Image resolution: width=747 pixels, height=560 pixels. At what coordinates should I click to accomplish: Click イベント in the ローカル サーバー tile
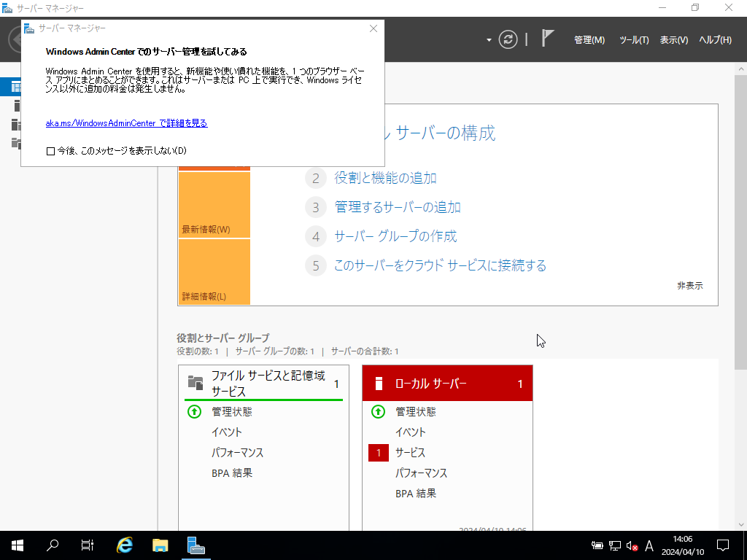[411, 432]
